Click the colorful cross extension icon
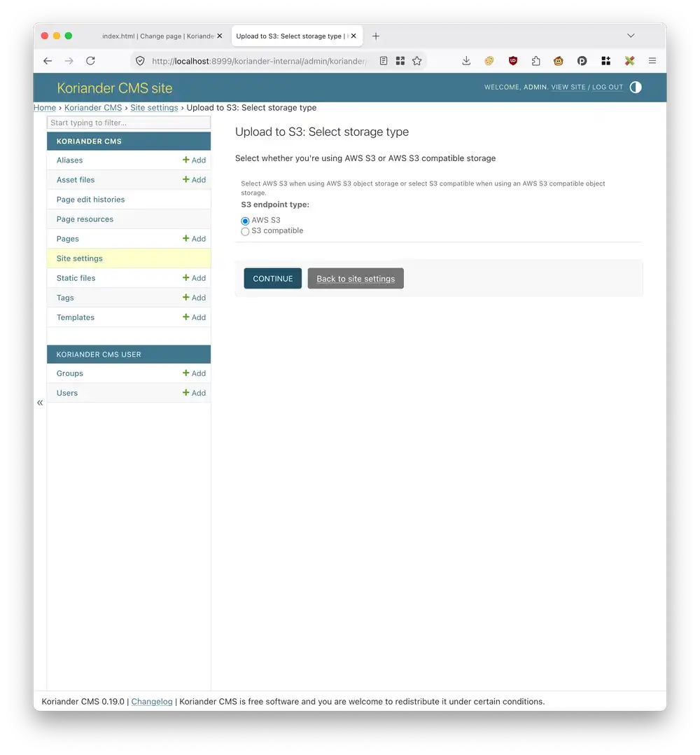 (x=629, y=61)
